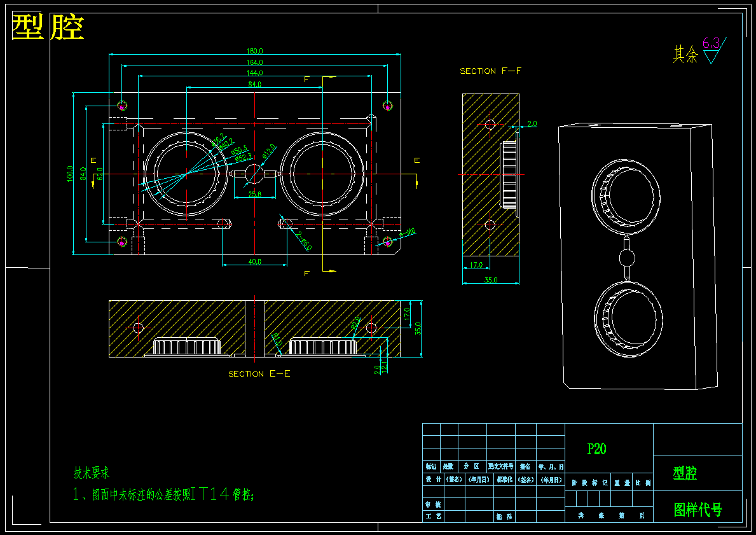Click the SECTION F-F label

click(490, 71)
